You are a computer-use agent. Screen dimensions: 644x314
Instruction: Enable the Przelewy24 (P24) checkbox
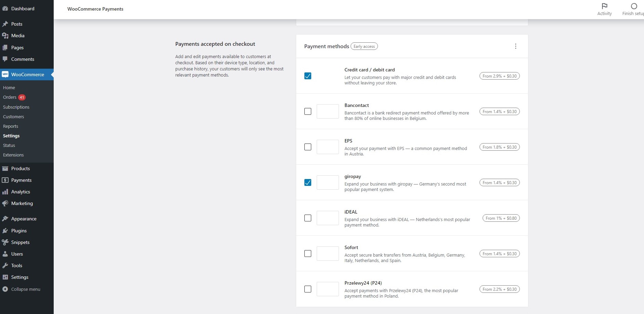click(308, 289)
